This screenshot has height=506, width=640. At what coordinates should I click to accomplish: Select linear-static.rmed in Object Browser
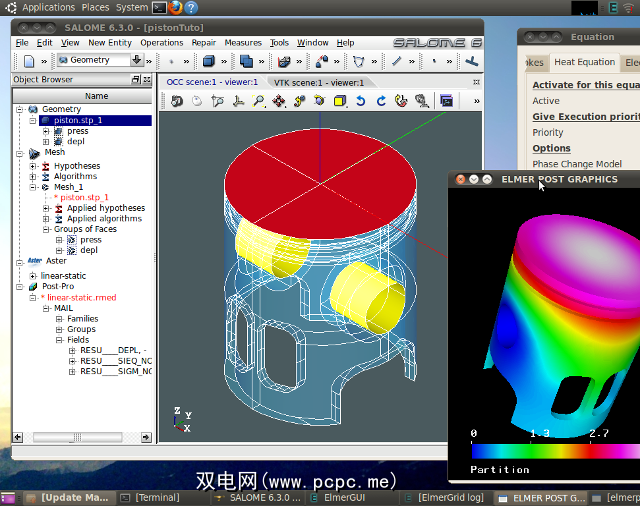(81, 298)
